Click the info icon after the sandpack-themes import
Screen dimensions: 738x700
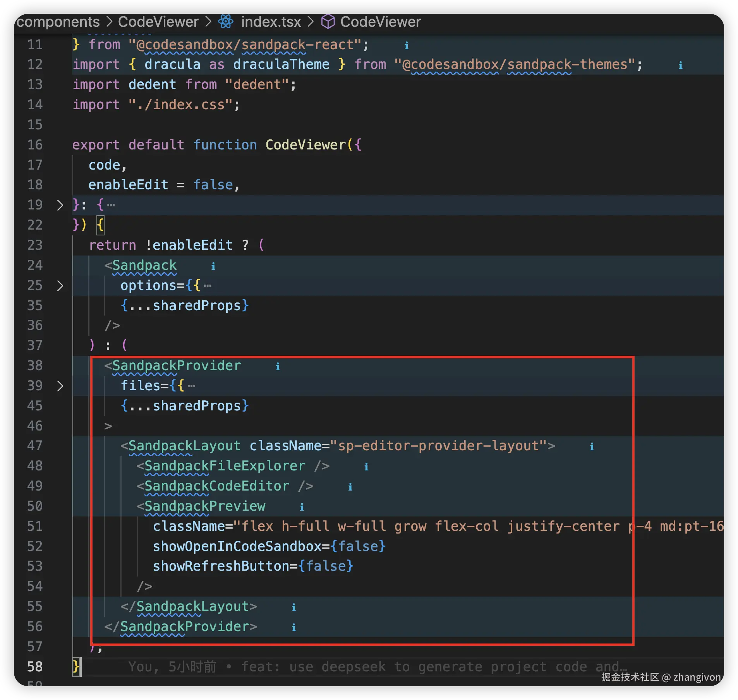click(x=680, y=65)
